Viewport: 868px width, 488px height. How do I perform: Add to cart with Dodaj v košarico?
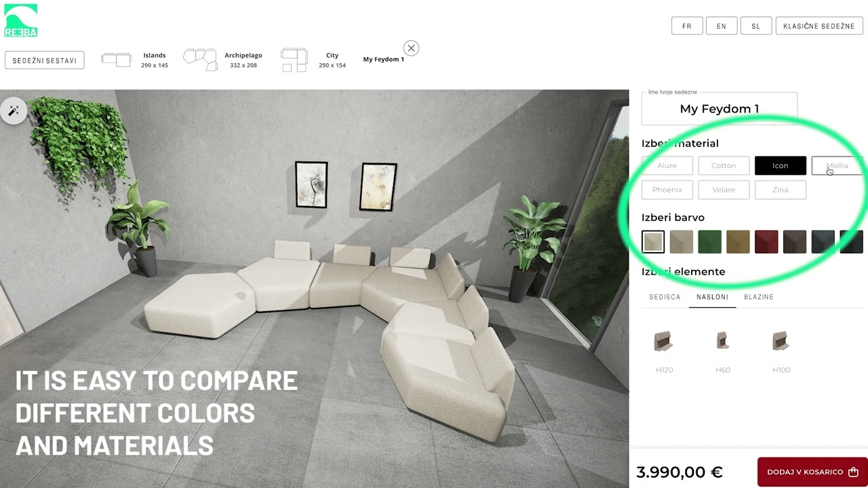[x=812, y=472]
